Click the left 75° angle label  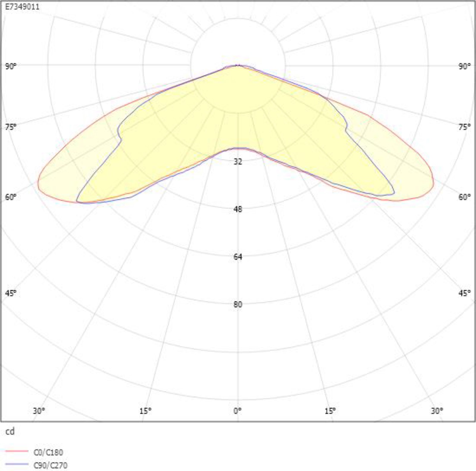coord(11,127)
